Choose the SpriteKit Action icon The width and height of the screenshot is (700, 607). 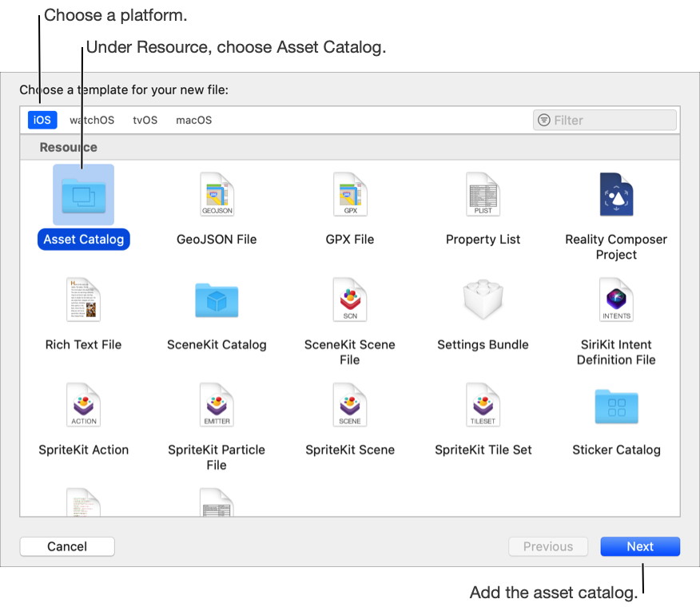(83, 405)
